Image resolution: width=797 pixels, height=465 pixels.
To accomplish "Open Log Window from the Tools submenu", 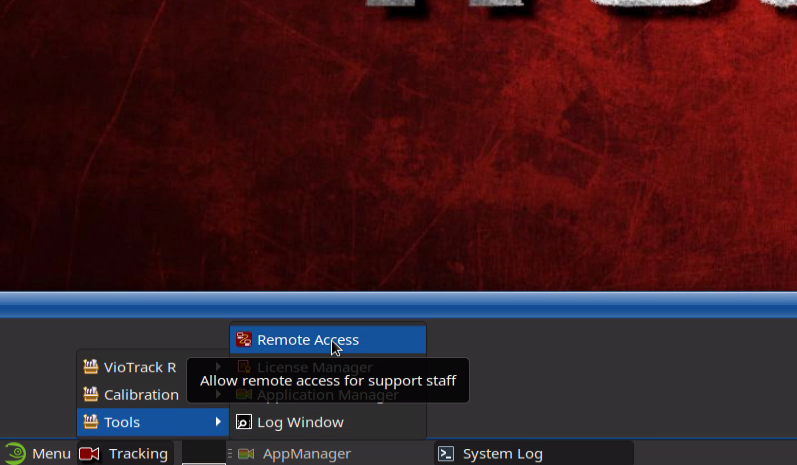I will (300, 422).
